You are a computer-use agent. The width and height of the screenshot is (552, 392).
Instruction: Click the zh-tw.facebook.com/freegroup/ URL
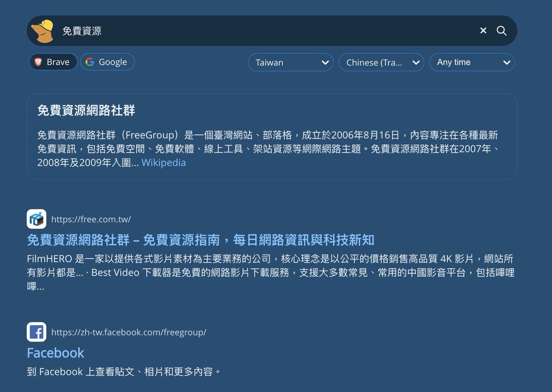click(129, 332)
